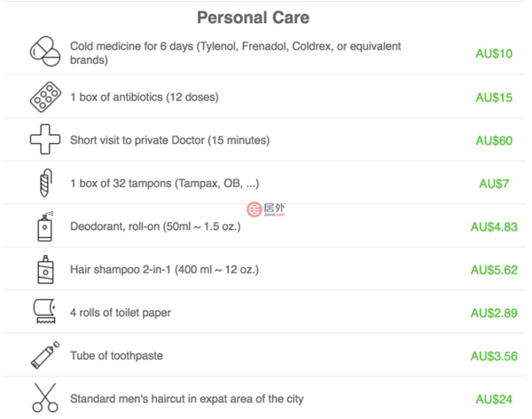Click 'Short visit to private Doctor' label
The height and width of the screenshot is (419, 532).
pos(169,140)
